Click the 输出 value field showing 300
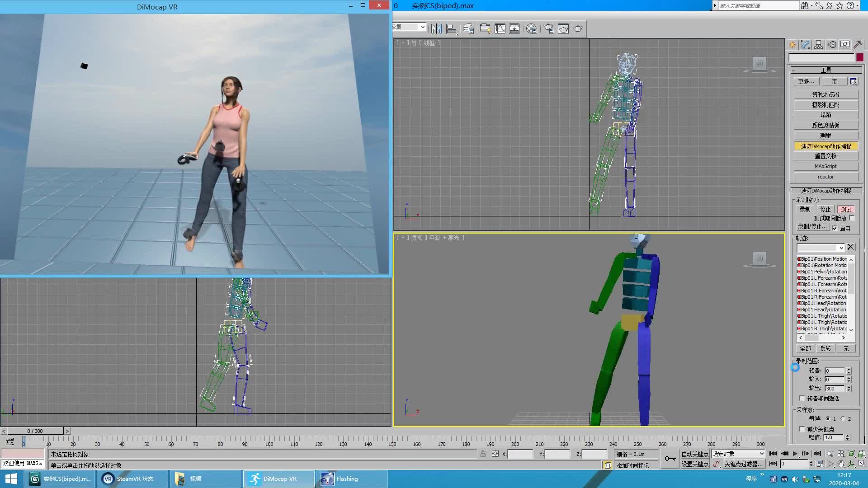Image resolution: width=868 pixels, height=488 pixels. 835,388
